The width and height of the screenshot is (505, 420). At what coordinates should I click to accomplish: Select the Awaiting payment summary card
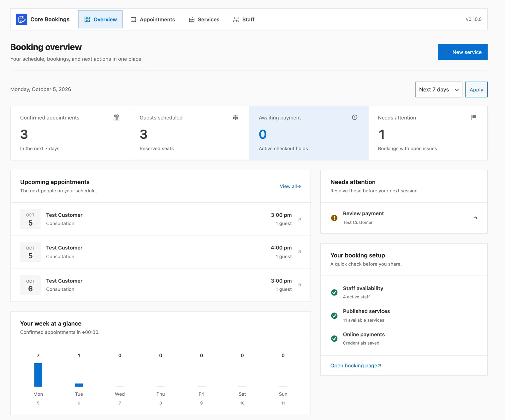309,133
